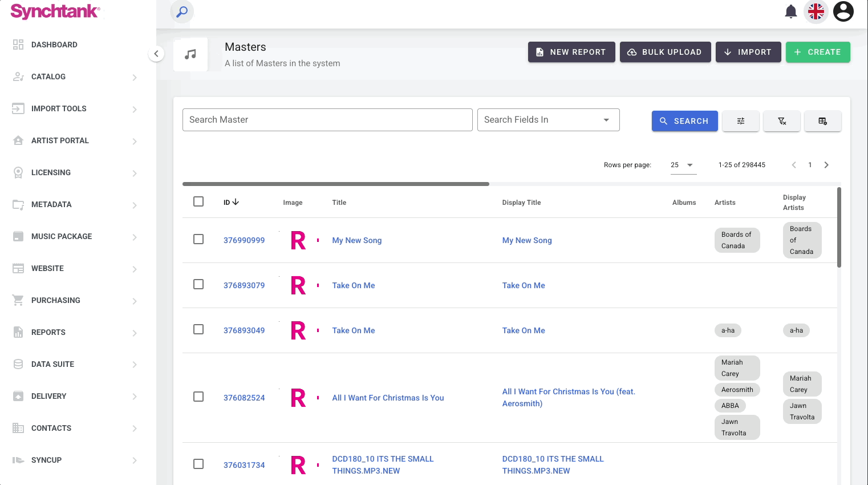Expand the Import Tools menu chevron
The width and height of the screenshot is (868, 485).
click(135, 109)
